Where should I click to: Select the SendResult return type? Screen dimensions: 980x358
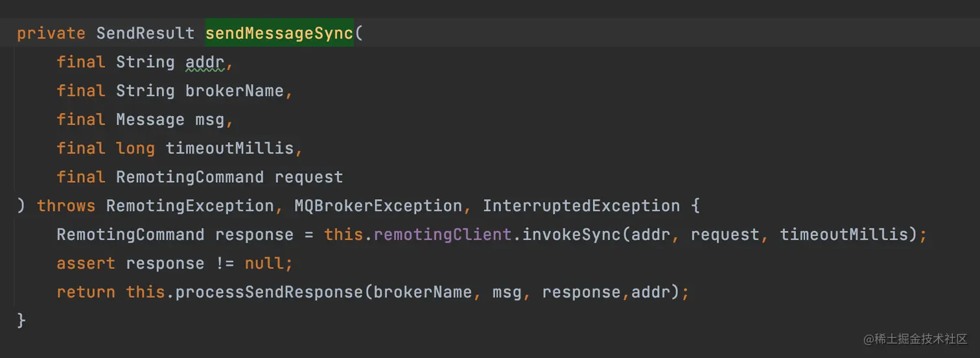(x=145, y=33)
